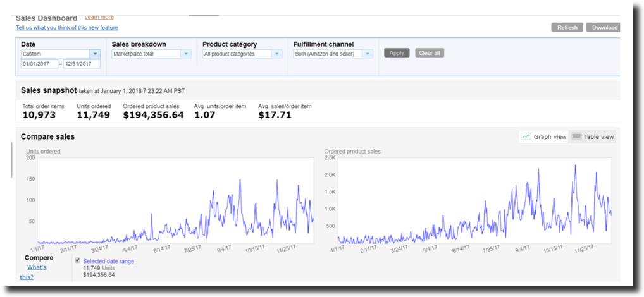Click the Sales snapshot heading
Image resolution: width=644 pixels, height=297 pixels.
[49, 90]
